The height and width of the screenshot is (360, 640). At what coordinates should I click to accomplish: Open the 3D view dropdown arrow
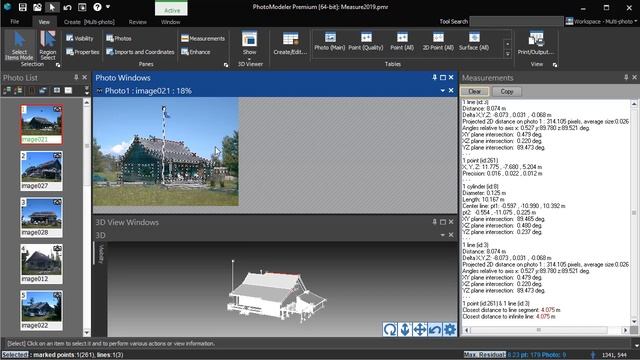tap(442, 235)
